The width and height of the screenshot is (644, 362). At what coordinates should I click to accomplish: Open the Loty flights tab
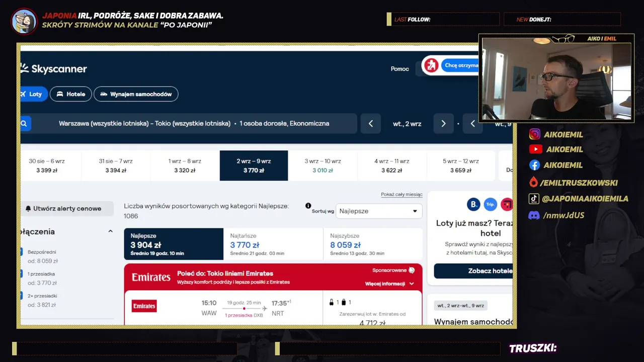click(34, 94)
